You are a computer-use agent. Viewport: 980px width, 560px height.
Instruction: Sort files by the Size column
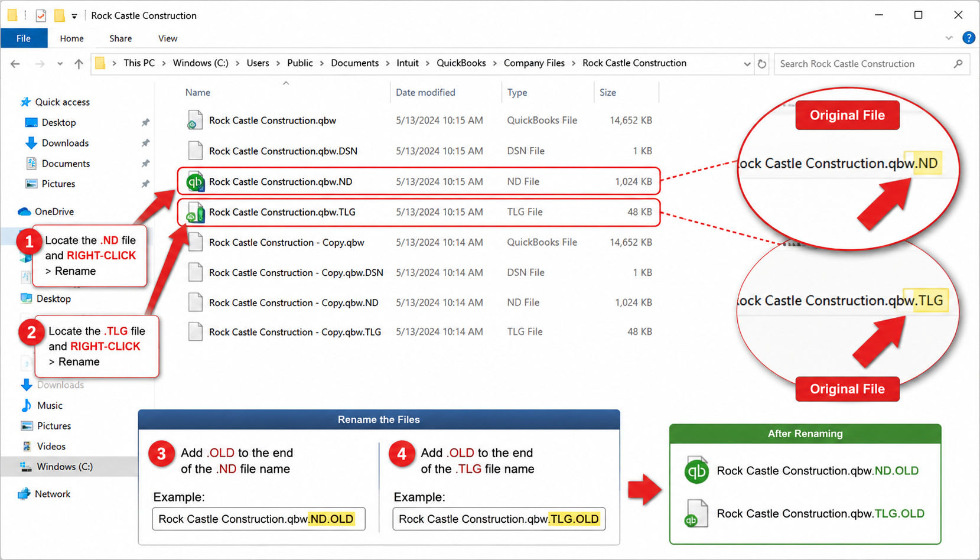[x=608, y=93]
